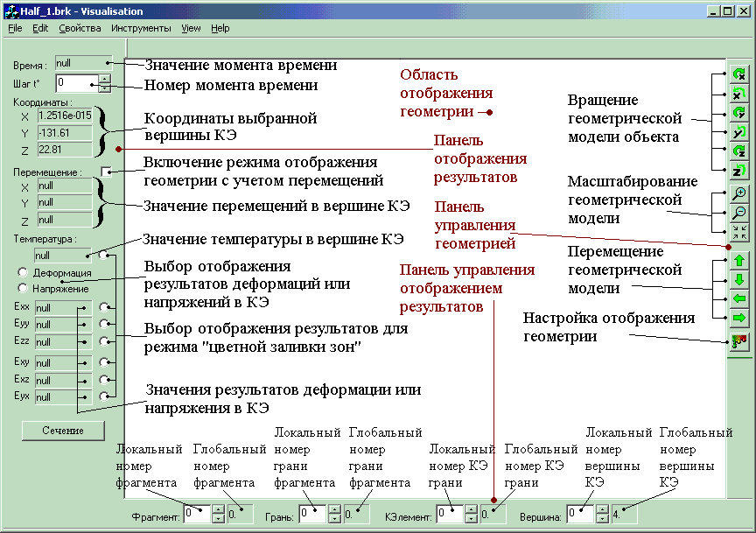The height and width of the screenshot is (533, 756).
Task: Click the Вершина local number field
Action: tap(580, 514)
